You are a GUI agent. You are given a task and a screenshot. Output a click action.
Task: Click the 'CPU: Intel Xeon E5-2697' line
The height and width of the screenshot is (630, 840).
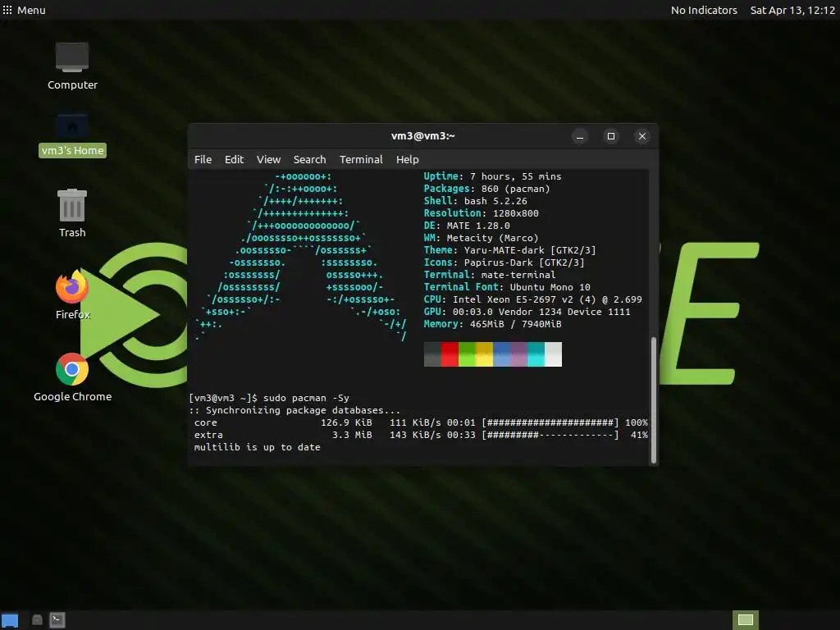[533, 299]
